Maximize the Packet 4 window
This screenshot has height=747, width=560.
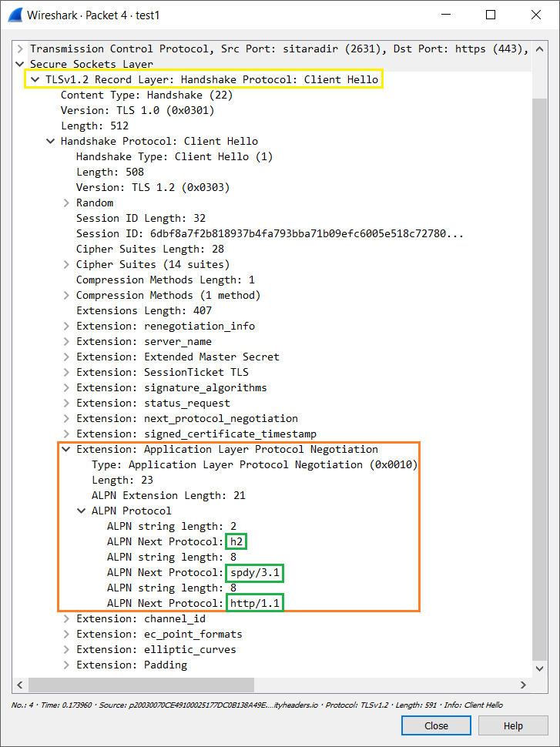click(x=491, y=15)
